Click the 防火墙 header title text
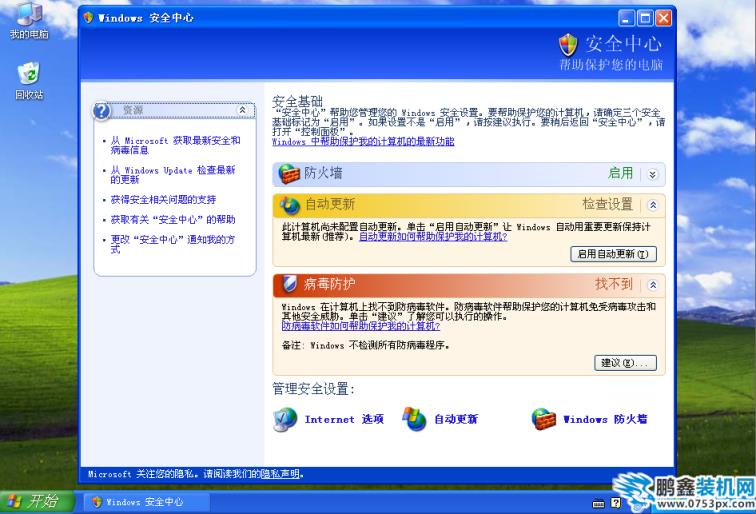 coord(323,173)
